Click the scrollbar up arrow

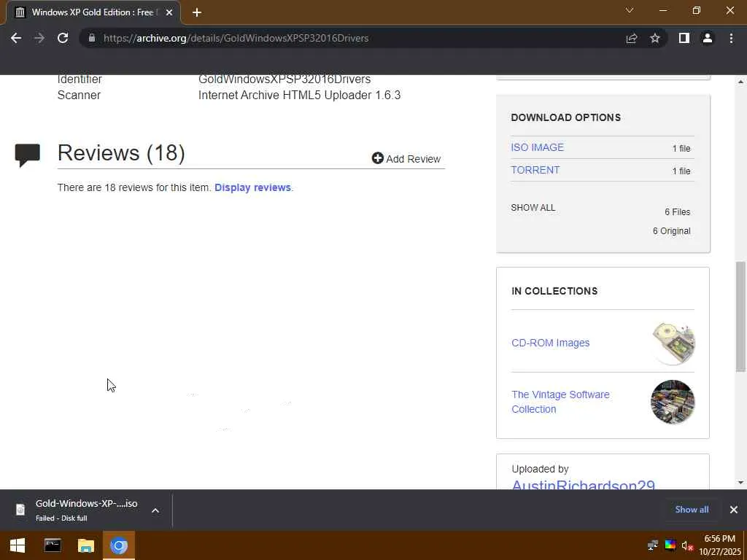click(740, 82)
